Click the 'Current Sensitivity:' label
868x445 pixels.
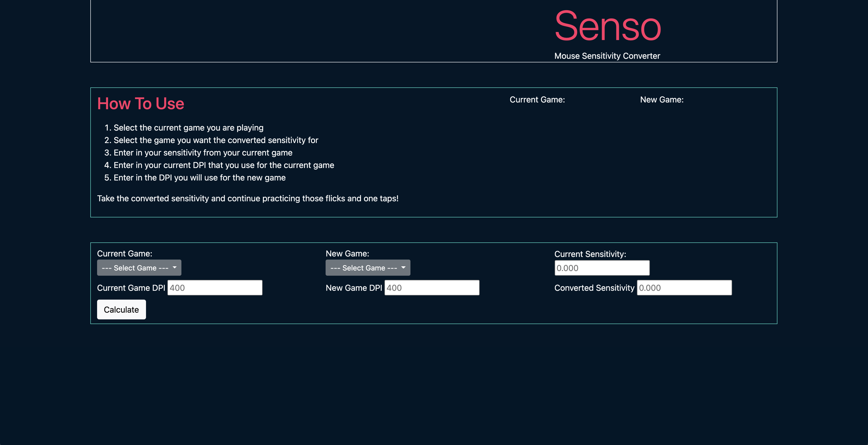[x=590, y=254]
